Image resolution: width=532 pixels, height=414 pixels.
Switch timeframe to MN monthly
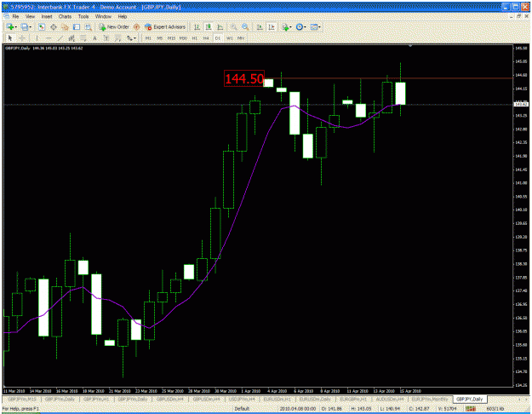[241, 38]
